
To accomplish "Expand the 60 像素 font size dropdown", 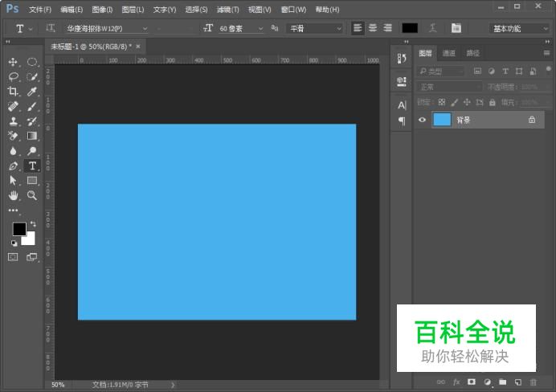I will (x=260, y=28).
